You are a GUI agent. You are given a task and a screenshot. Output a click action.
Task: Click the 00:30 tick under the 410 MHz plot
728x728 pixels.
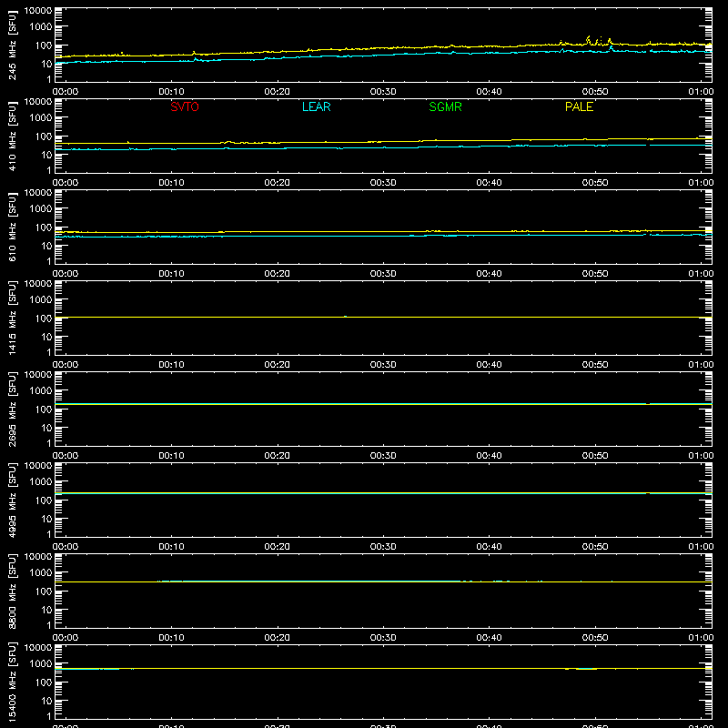point(383,183)
